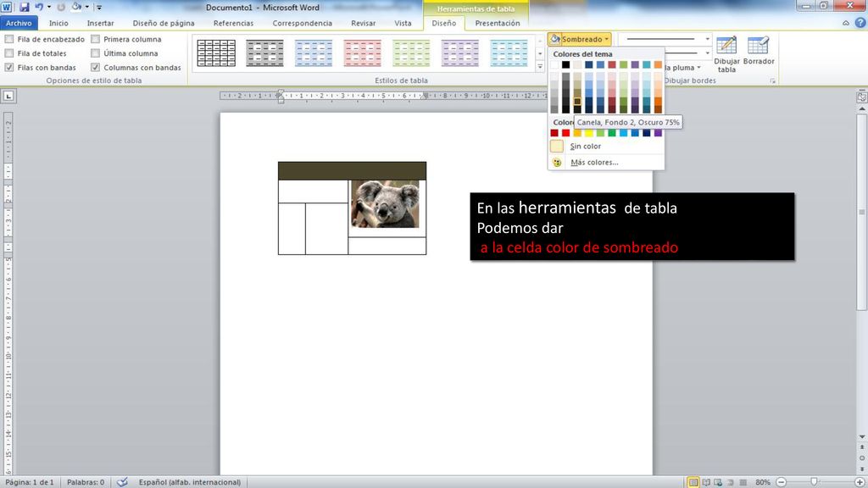Screen dimensions: 868x488
Task: Apply the gray banded table style
Action: pos(264,53)
